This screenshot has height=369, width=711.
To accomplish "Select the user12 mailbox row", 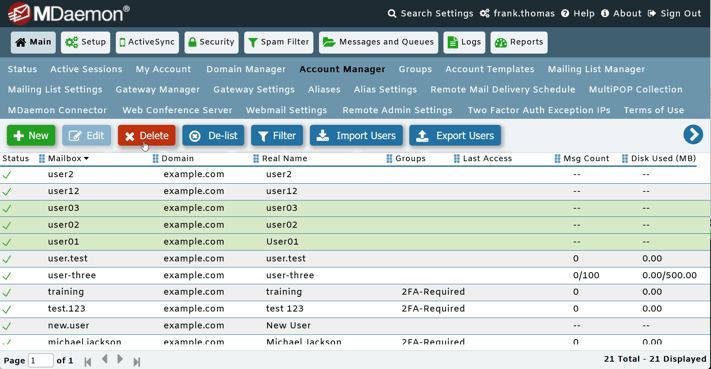I will coord(355,191).
